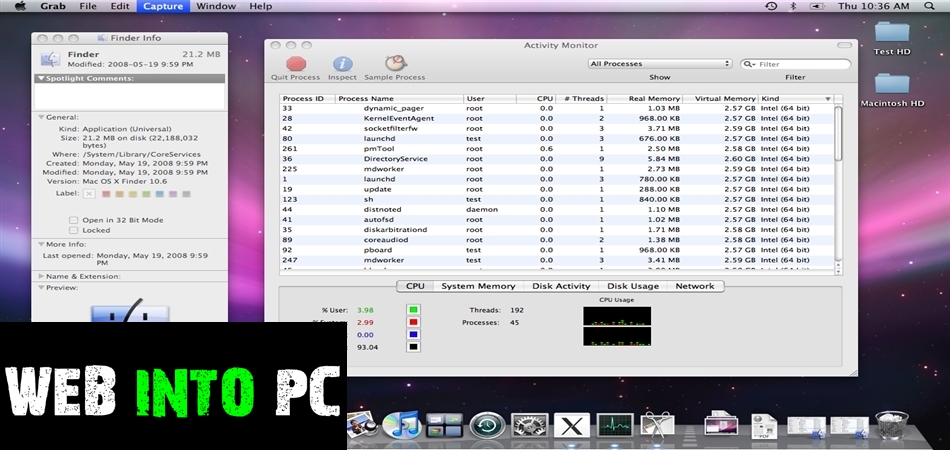The height and width of the screenshot is (450, 950).
Task: Click the Grab scissors icon in dock
Action: 657,425
